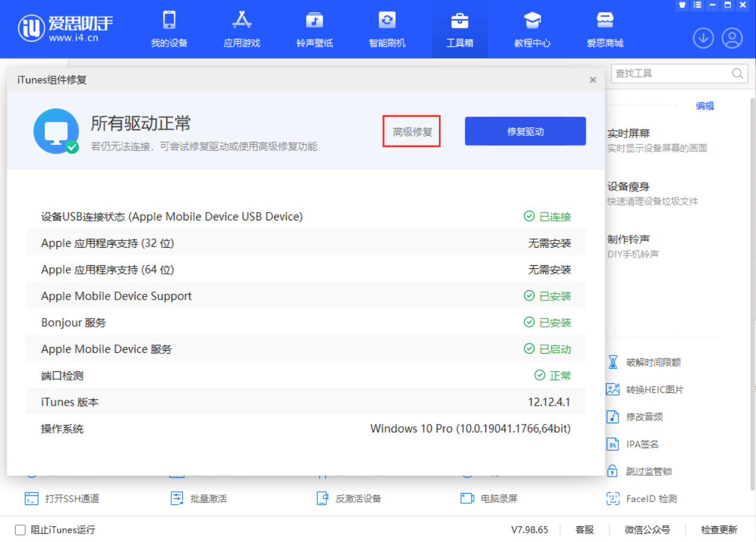Click the 修复驱动 button
The width and height of the screenshot is (756, 542).
click(525, 131)
